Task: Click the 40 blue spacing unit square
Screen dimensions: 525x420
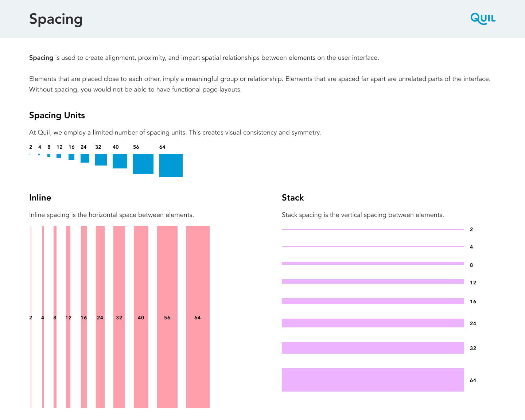Action: [120, 161]
